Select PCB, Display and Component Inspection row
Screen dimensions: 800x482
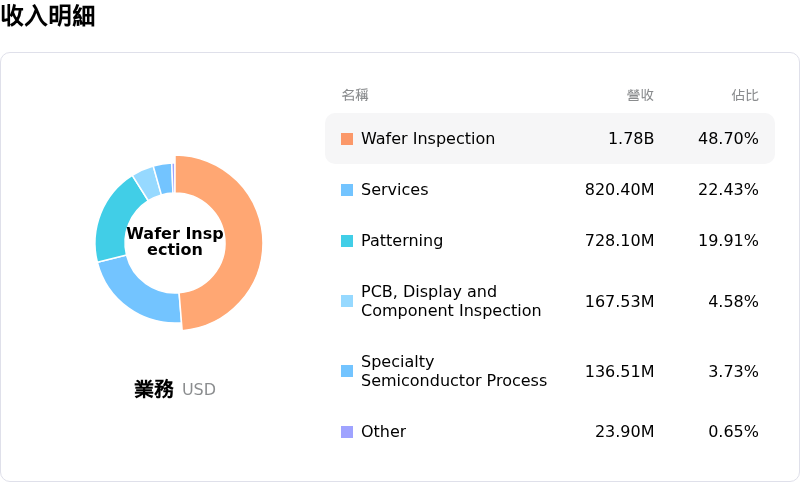pyautogui.click(x=550, y=301)
